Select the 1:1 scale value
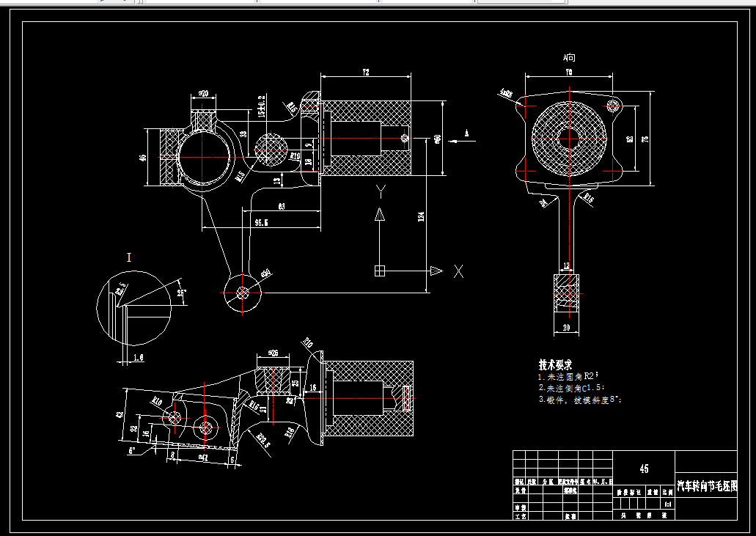Screen dimensions: 756x536 click(668, 504)
